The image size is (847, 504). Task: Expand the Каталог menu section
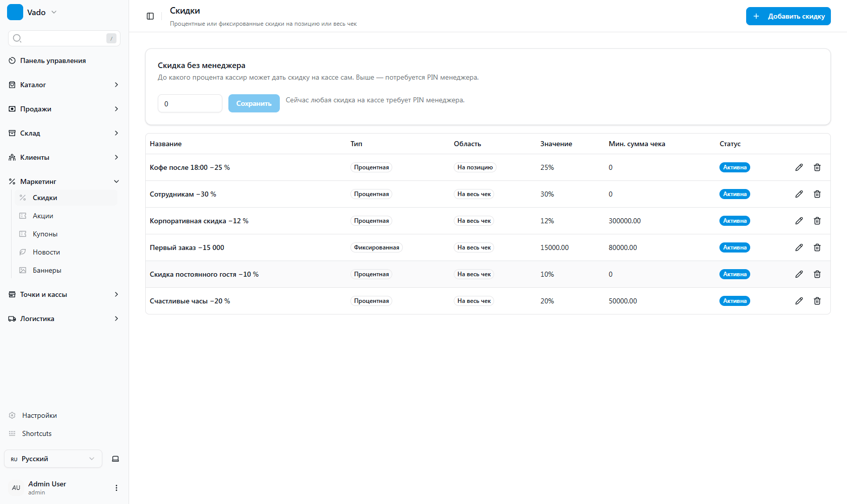[x=65, y=85]
